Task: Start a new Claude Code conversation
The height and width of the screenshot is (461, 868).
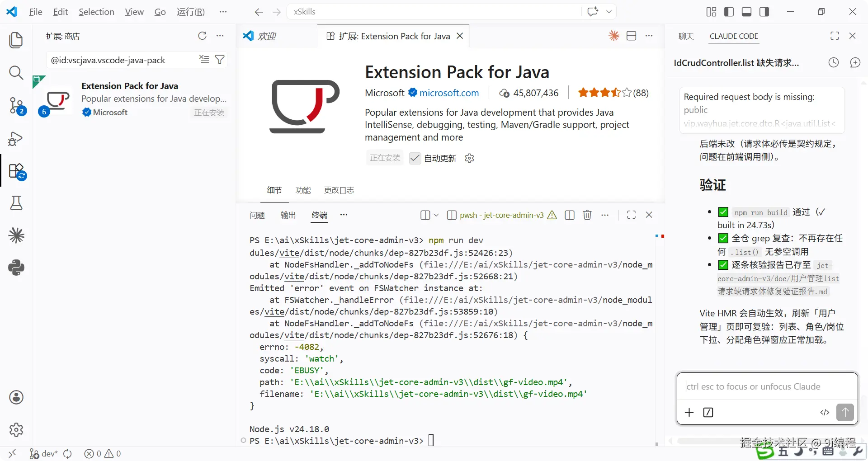Action: (855, 63)
